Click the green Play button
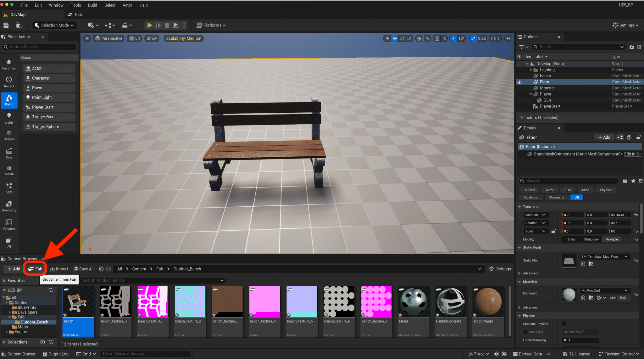This screenshot has width=644, height=359. point(150,25)
